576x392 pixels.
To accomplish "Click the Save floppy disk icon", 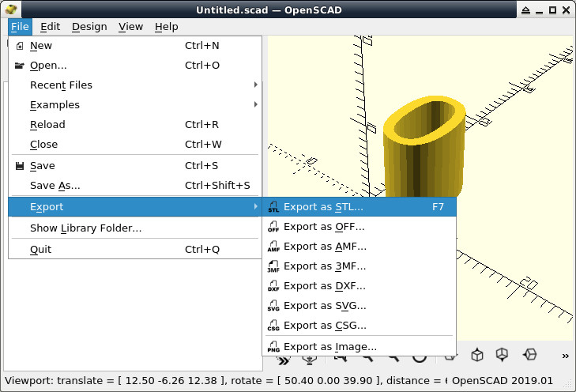I will [20, 166].
